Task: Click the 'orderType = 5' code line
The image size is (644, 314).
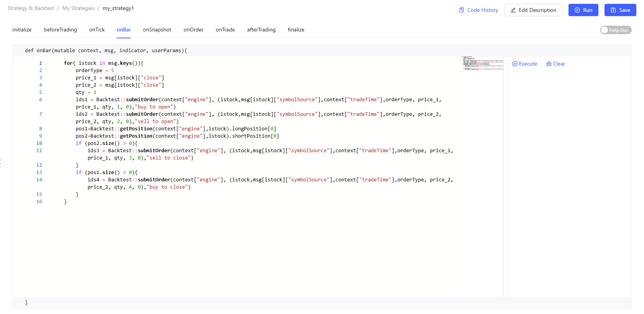Action: coord(95,70)
